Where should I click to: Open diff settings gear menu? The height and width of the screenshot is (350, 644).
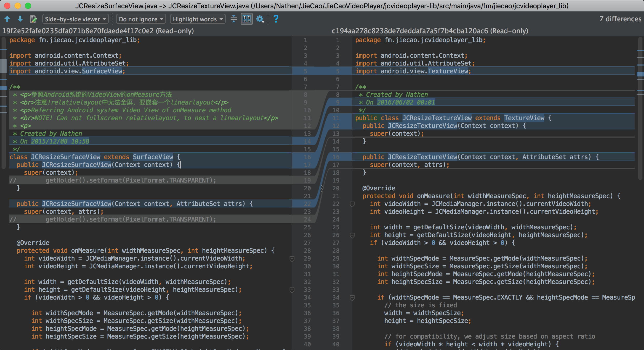[260, 19]
